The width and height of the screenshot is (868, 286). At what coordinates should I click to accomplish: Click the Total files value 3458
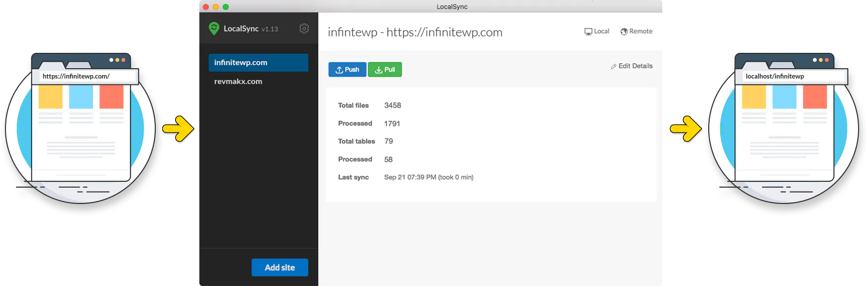tap(393, 105)
